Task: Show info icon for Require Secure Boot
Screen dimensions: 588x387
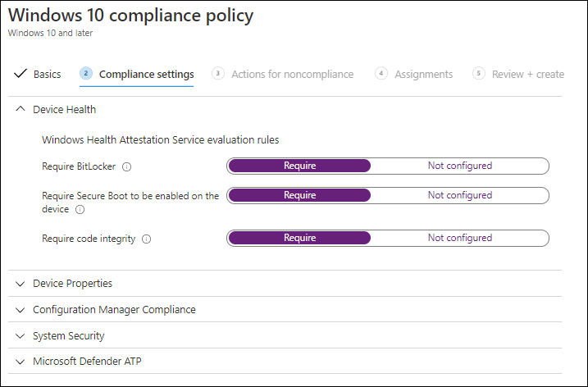Action: point(80,210)
